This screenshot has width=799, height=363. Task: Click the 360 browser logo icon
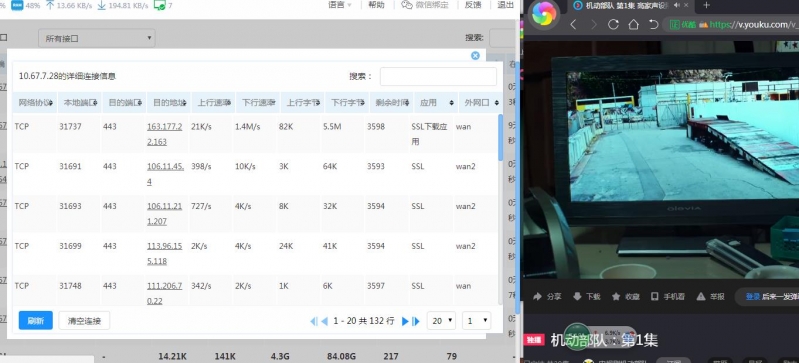click(x=544, y=14)
